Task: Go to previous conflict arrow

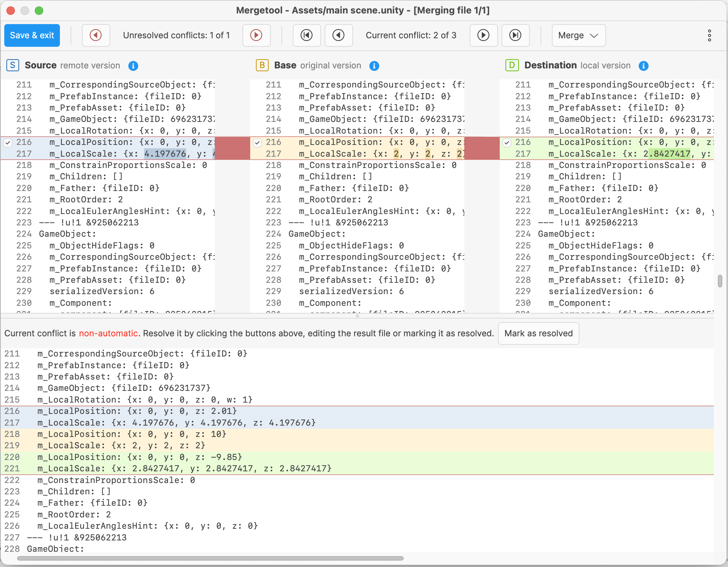Action: (x=338, y=35)
